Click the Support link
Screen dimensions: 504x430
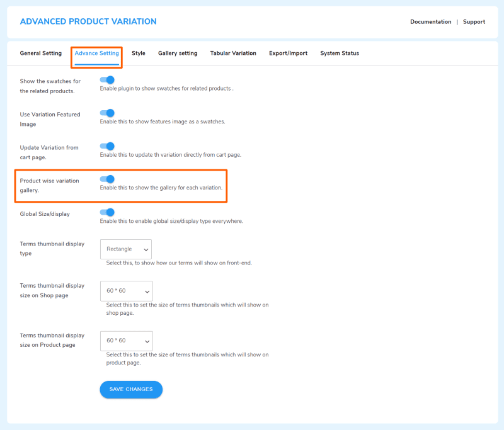474,21
